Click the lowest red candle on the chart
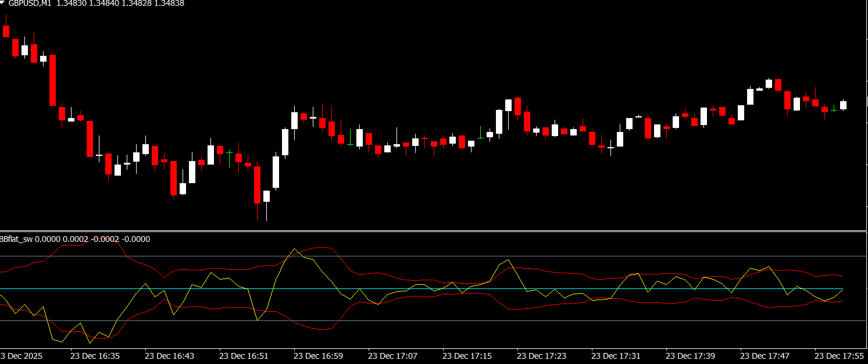Viewport: 868px width, 364px height. [257, 184]
